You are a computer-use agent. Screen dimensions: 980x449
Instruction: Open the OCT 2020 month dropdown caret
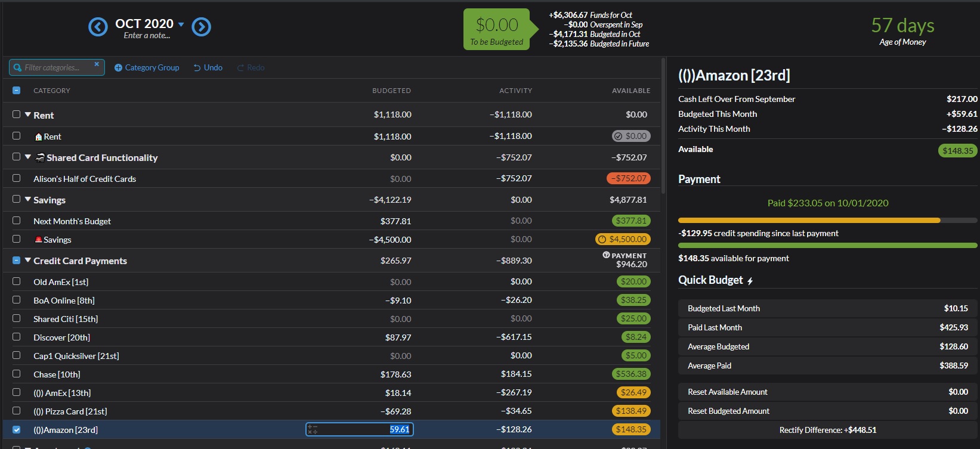pyautogui.click(x=181, y=24)
